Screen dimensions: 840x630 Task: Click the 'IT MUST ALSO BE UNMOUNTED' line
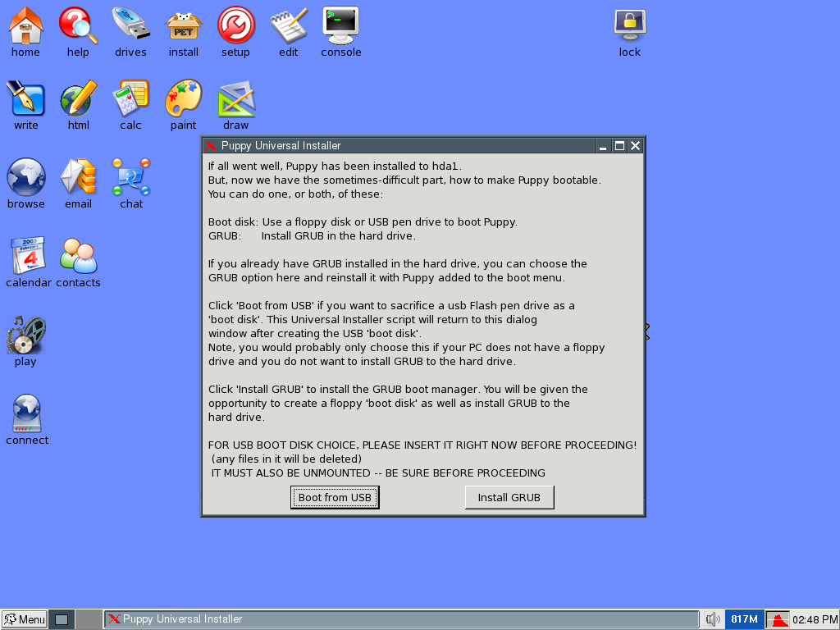(378, 473)
